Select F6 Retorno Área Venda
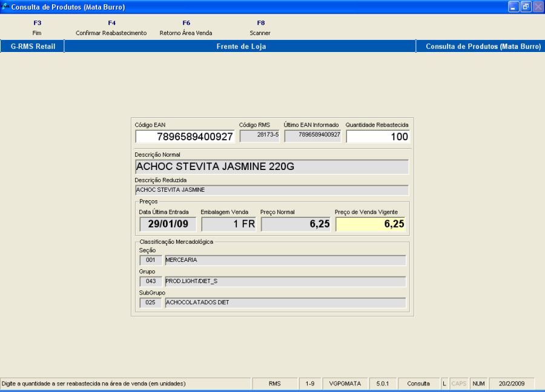Image resolution: width=545 pixels, height=392 pixels. tap(186, 28)
